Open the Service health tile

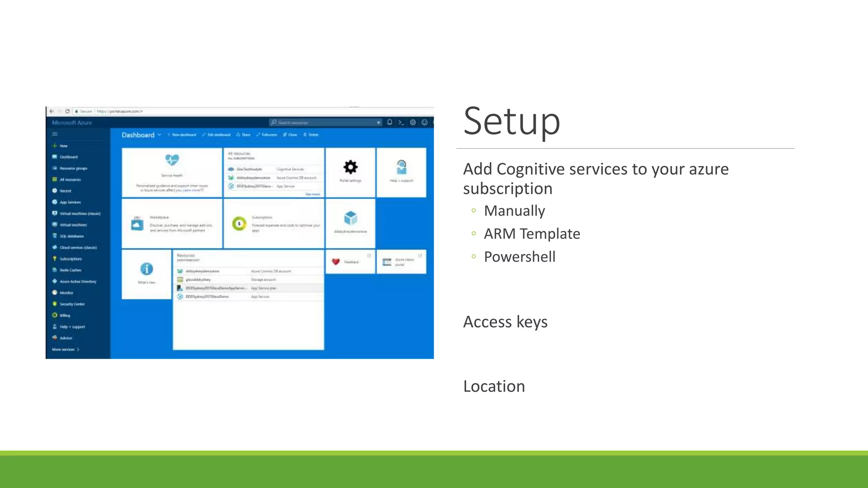172,172
